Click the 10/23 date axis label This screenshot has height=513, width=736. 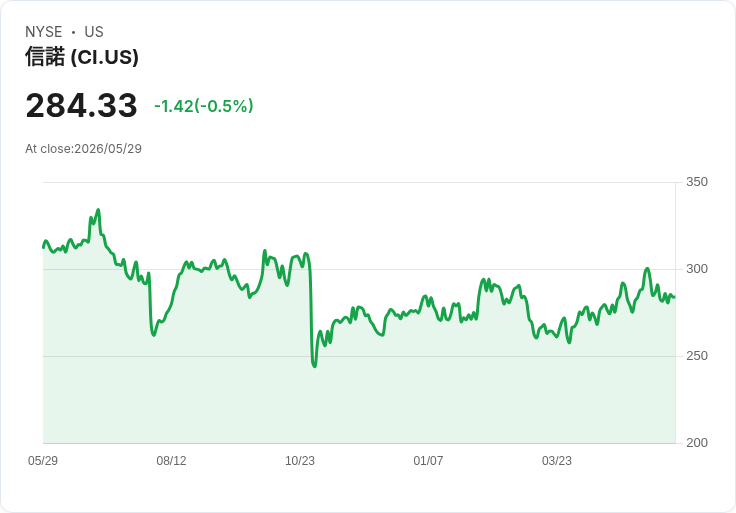(x=300, y=461)
